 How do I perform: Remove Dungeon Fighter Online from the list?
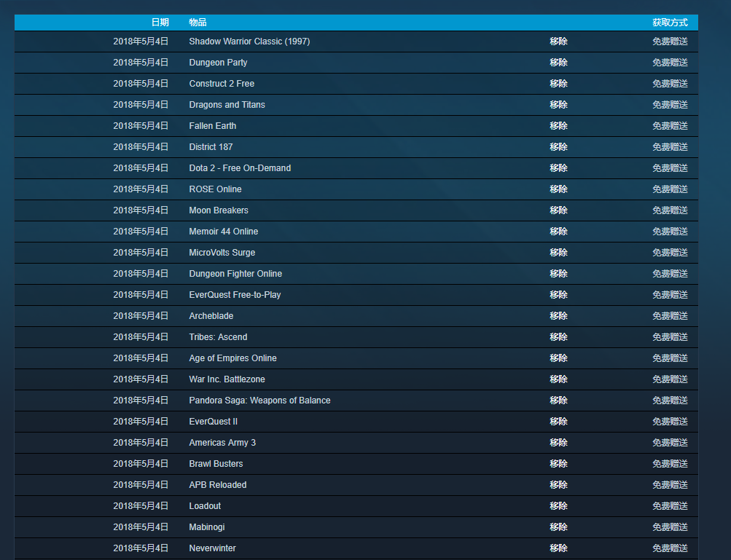coord(558,274)
